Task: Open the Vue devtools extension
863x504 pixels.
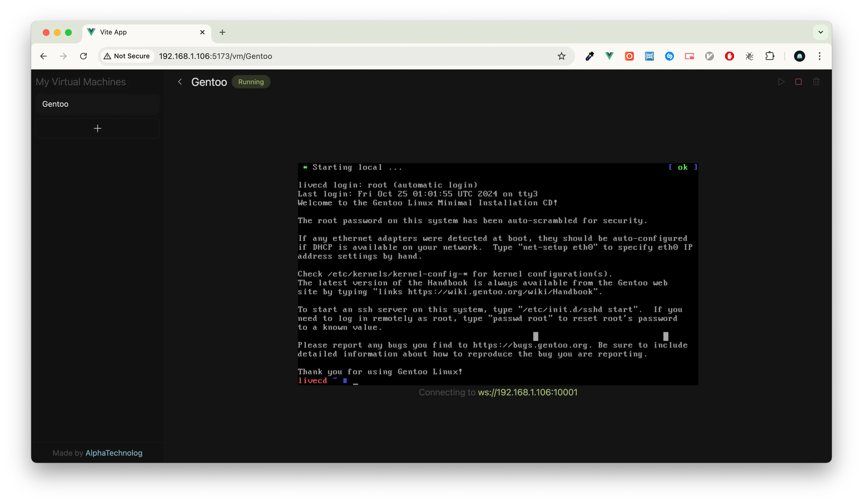Action: click(x=609, y=56)
